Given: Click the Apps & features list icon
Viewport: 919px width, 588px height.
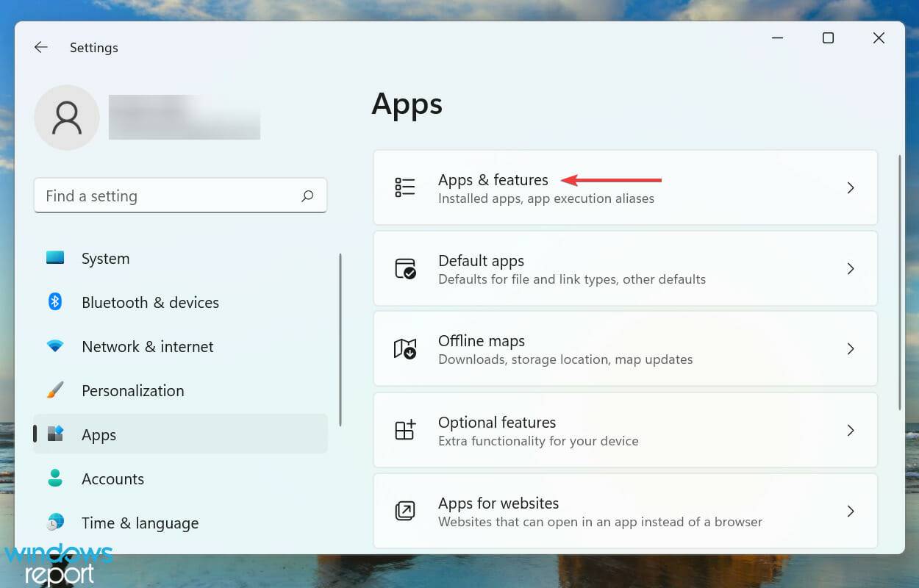Looking at the screenshot, I should (405, 187).
